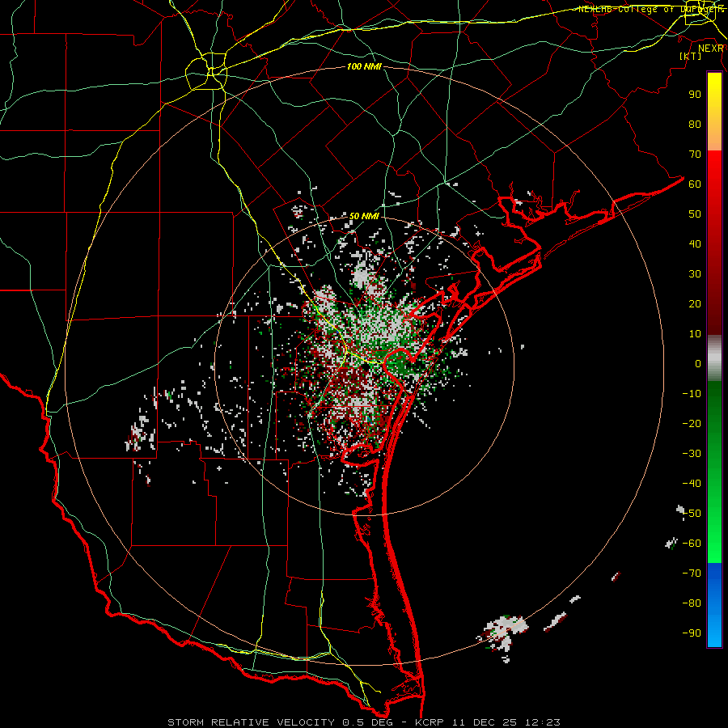Click the 0 value on velocity scale
Viewport: 728px width, 728px height.
698,364
